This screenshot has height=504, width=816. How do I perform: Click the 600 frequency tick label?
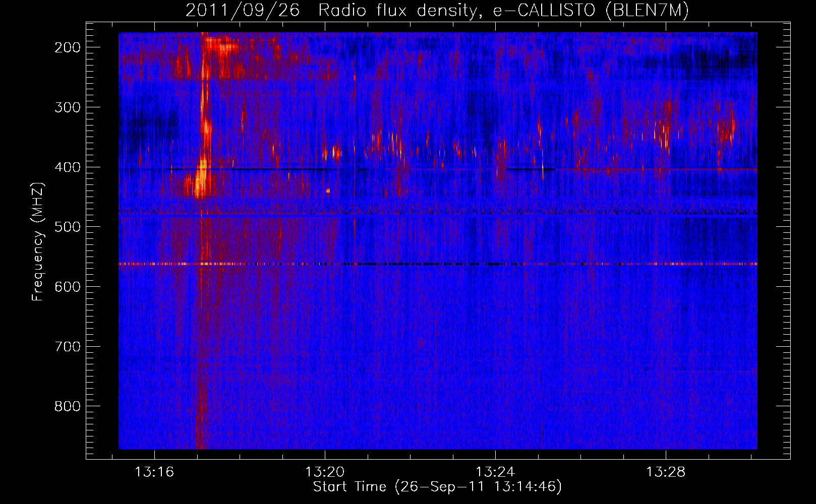[67, 287]
